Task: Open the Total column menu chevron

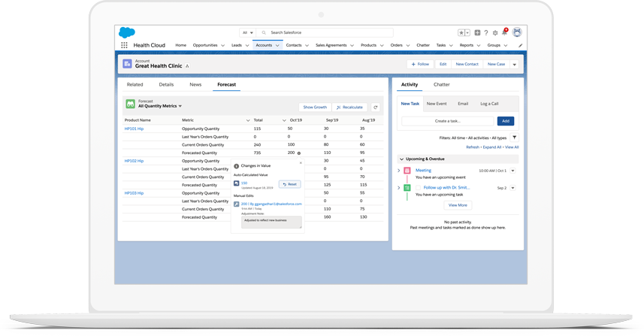Action: click(x=284, y=120)
